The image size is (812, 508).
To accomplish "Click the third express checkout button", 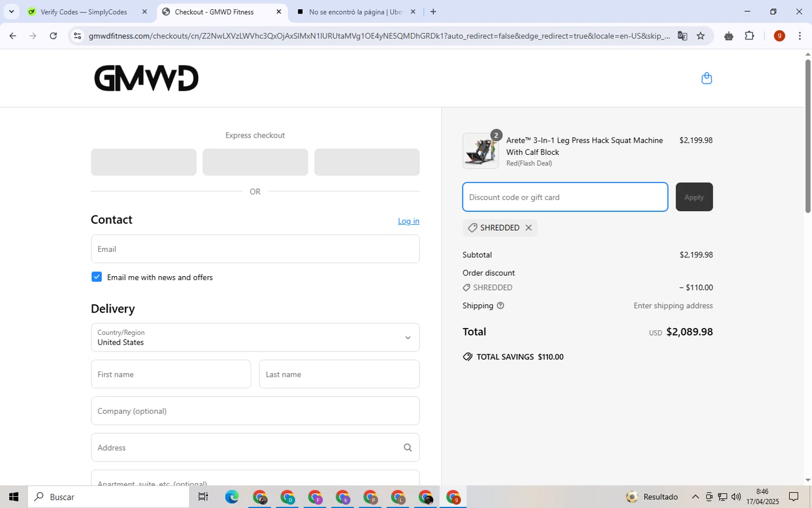I will click(367, 162).
